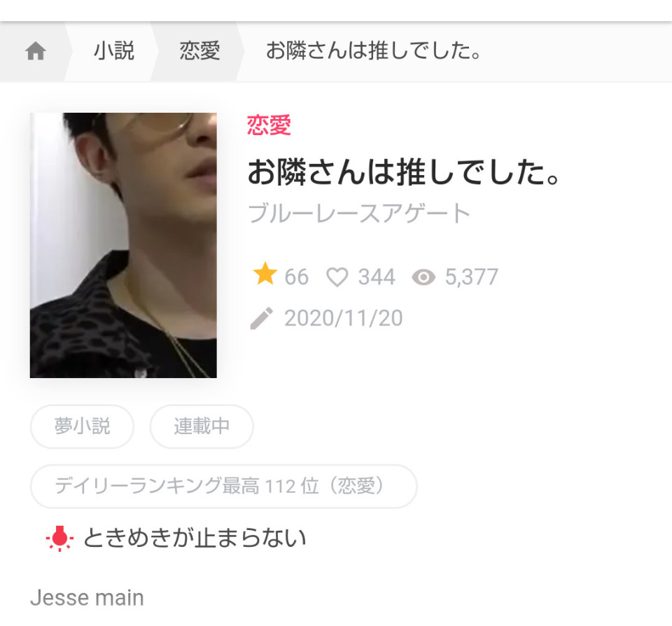672x626 pixels.
Task: Visit author ブルーレースアゲート profile
Action: [359, 213]
